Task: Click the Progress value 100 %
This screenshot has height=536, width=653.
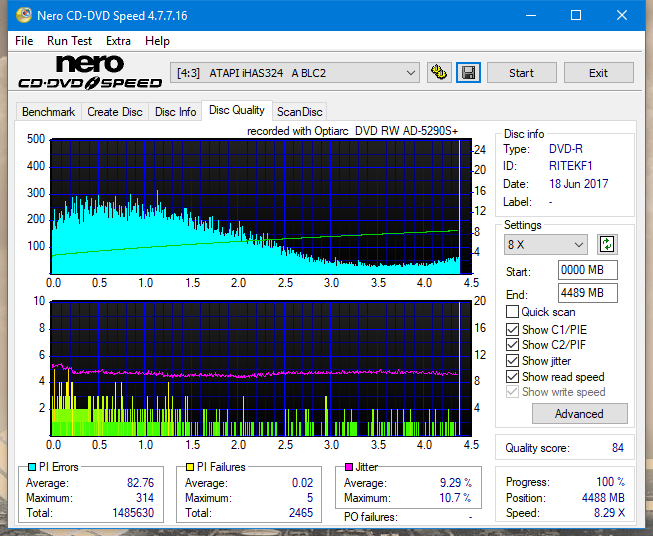Action: point(611,482)
